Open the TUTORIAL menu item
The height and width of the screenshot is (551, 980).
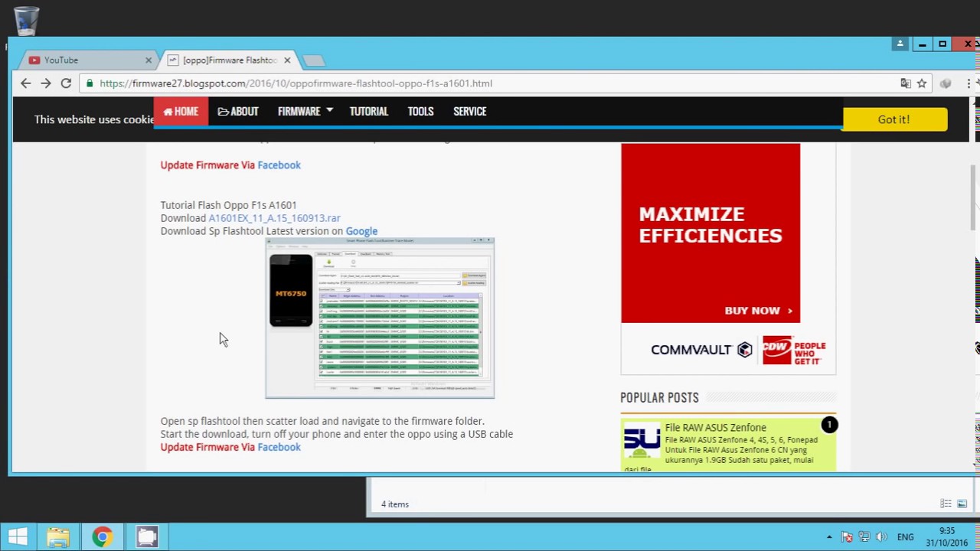(x=369, y=112)
